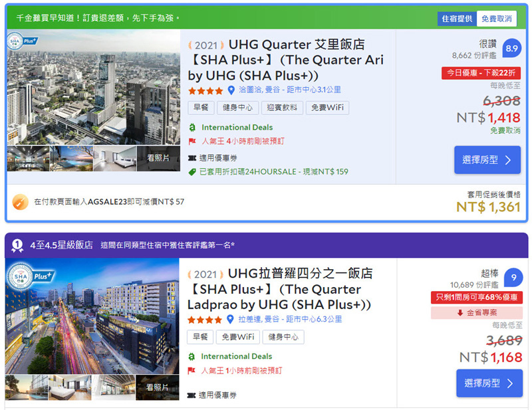This screenshot has width=532, height=410.
Task: Click 看照片 thumbnail on Quarter Ladprao
Action: click(x=157, y=387)
